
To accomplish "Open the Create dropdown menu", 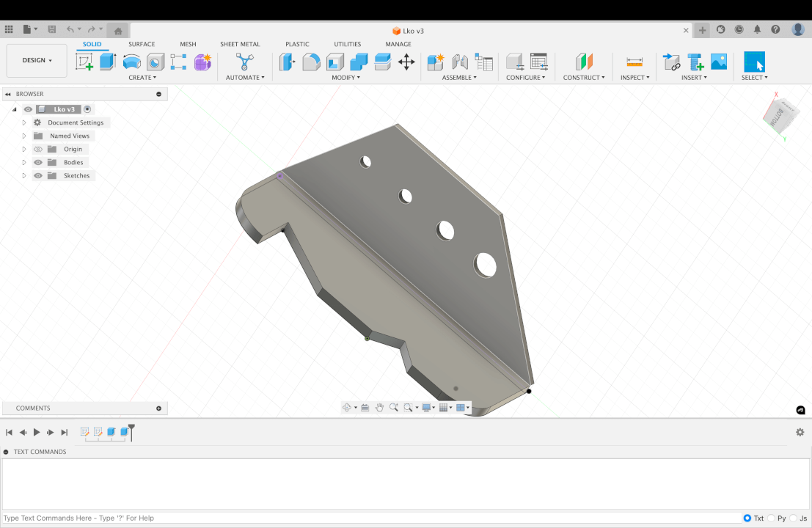I will point(141,77).
